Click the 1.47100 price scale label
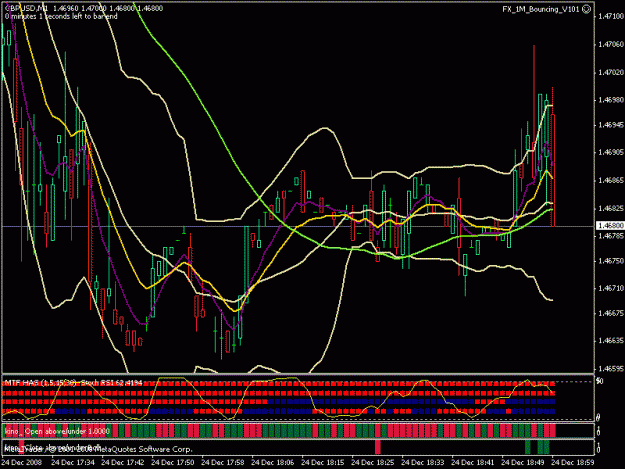This screenshot has height=469, width=625. click(610, 16)
